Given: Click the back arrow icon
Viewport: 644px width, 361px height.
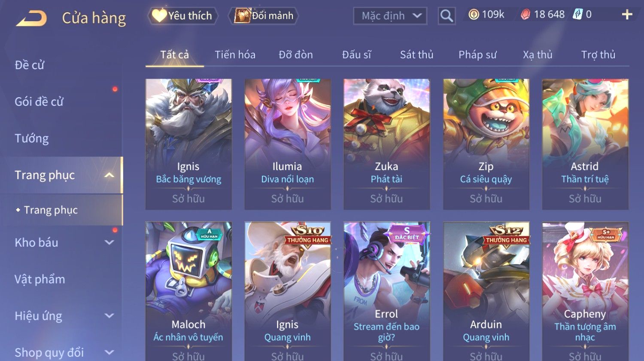Looking at the screenshot, I should [x=31, y=18].
